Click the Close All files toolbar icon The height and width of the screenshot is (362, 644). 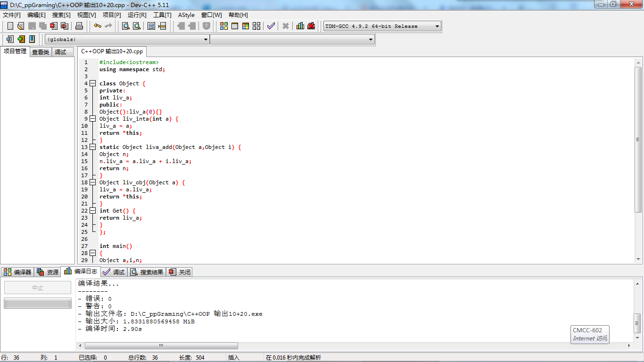click(65, 26)
